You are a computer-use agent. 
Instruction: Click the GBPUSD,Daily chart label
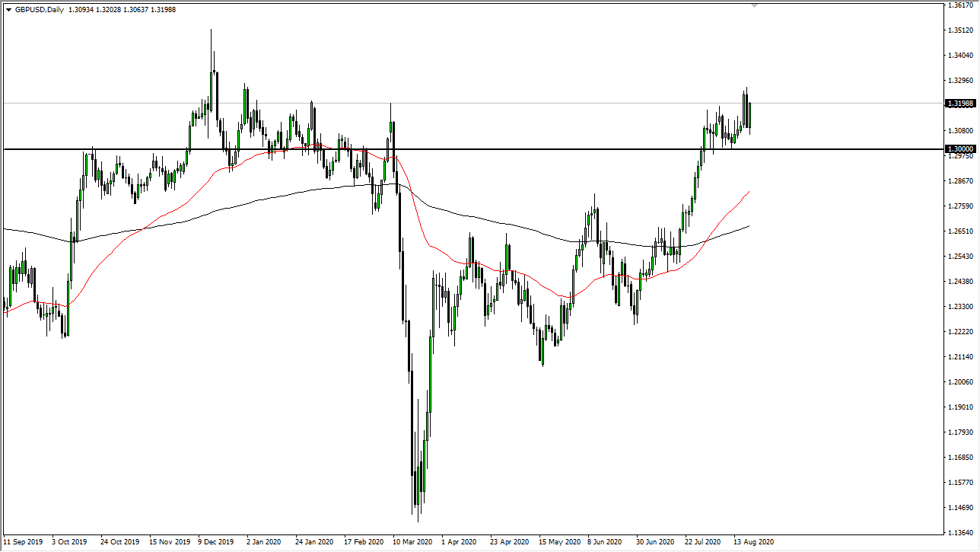click(x=40, y=9)
